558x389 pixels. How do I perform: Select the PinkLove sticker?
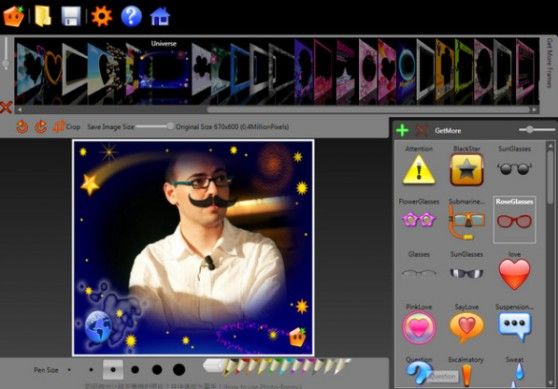click(x=419, y=327)
